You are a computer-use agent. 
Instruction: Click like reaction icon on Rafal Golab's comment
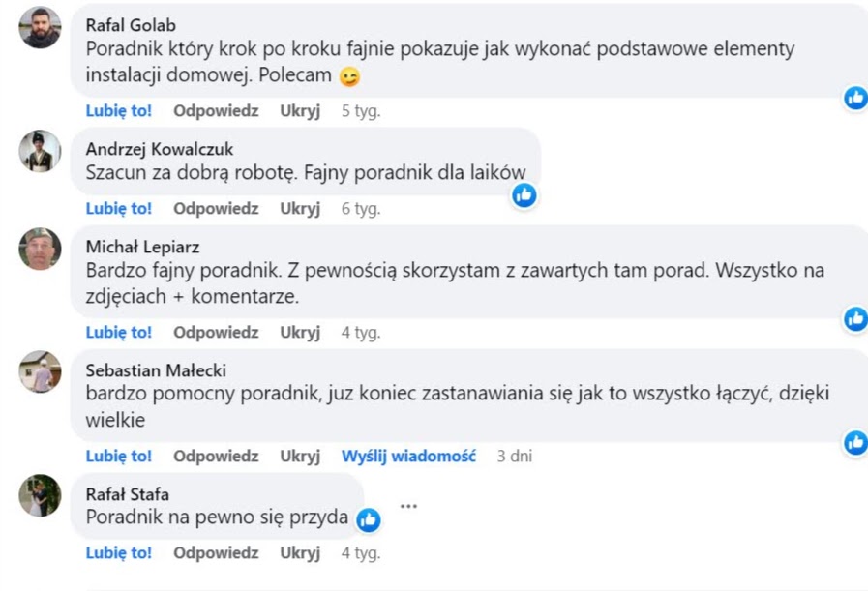(855, 97)
